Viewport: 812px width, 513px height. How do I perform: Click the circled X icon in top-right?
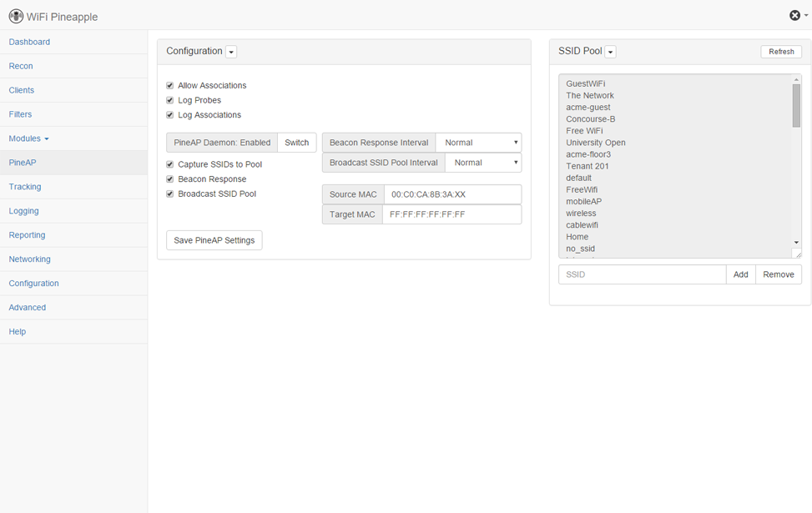794,15
